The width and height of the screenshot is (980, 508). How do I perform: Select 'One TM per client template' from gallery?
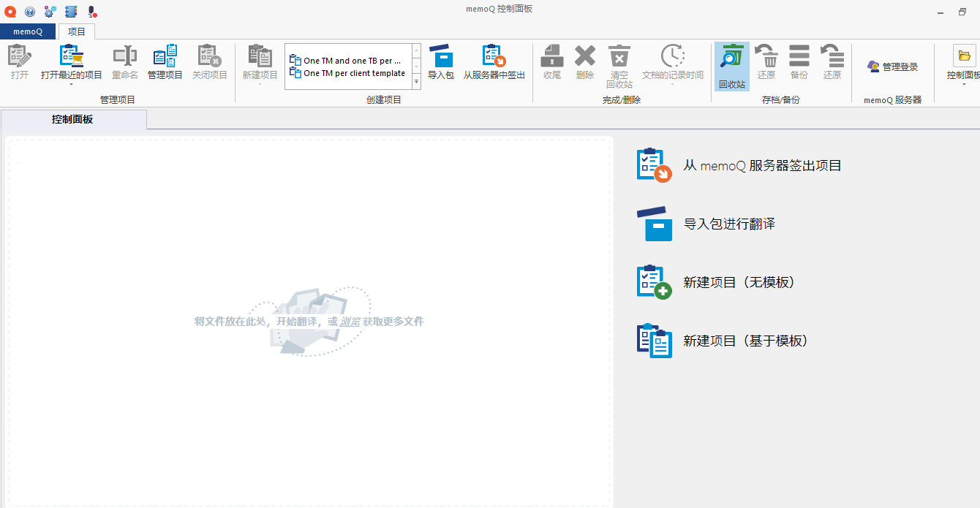[x=354, y=73]
